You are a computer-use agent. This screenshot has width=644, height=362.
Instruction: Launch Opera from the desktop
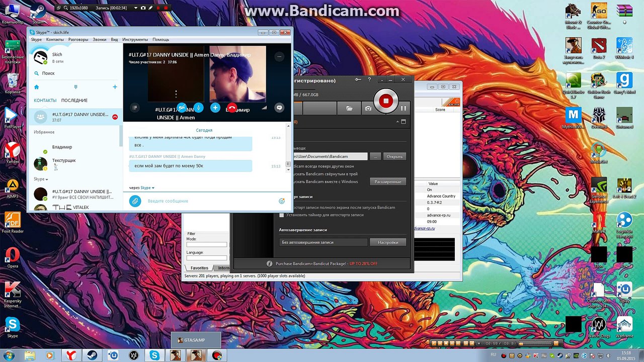pos(13,258)
